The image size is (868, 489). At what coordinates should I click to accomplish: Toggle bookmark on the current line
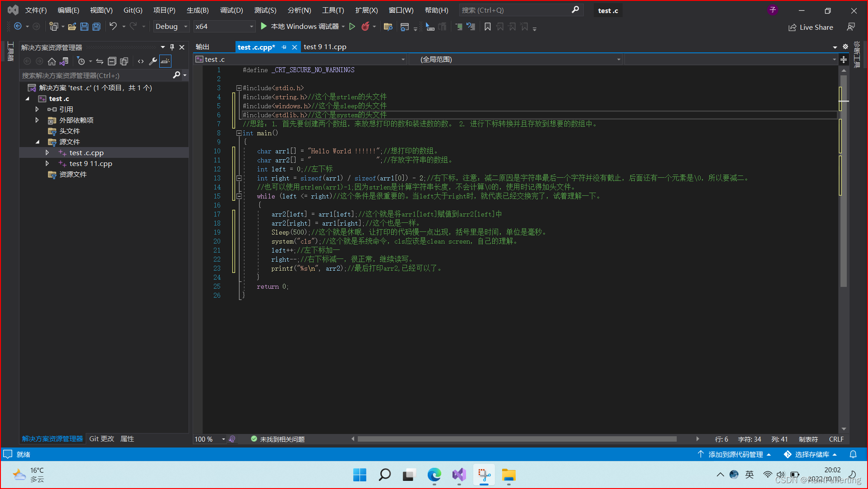(x=487, y=27)
